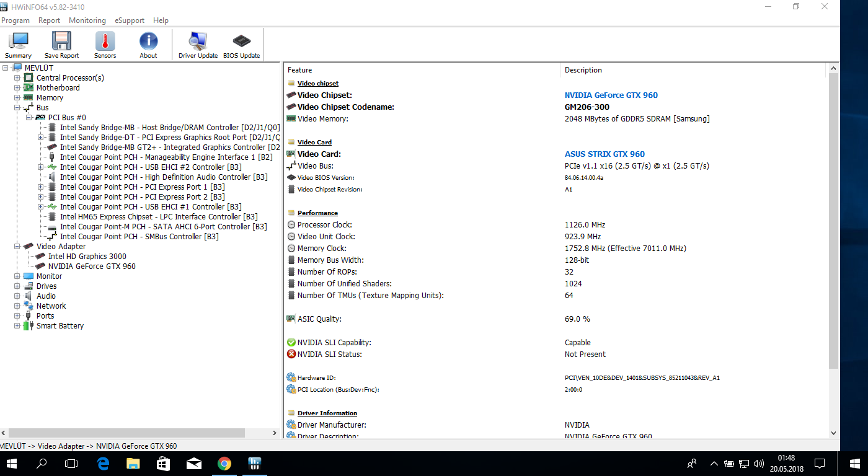Launch Google Chrome from taskbar
The height and width of the screenshot is (476, 868).
[x=224, y=464]
